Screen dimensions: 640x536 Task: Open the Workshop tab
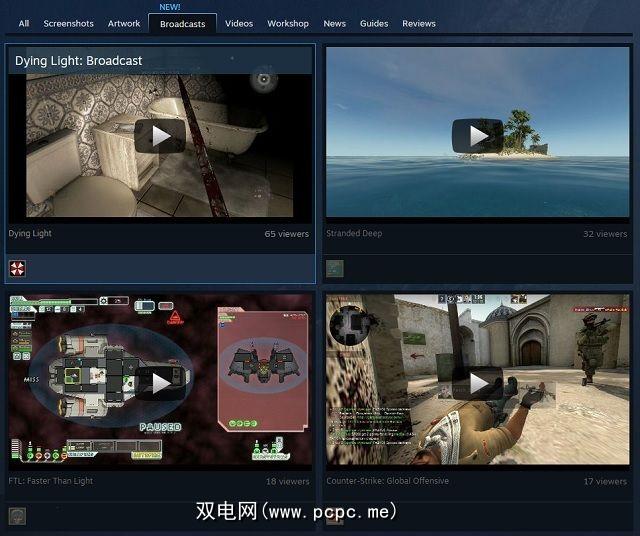tap(288, 24)
